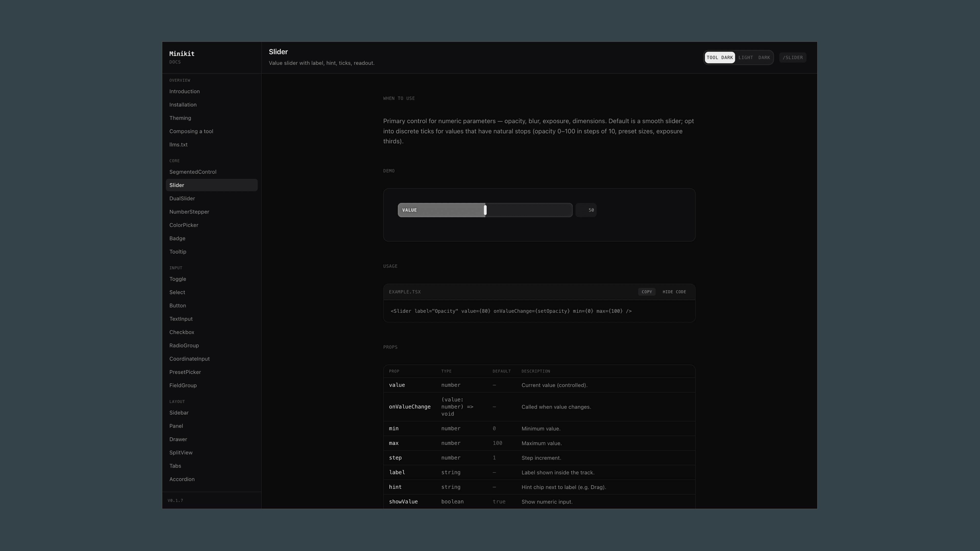Click the v0.1.7 version label

[175, 500]
